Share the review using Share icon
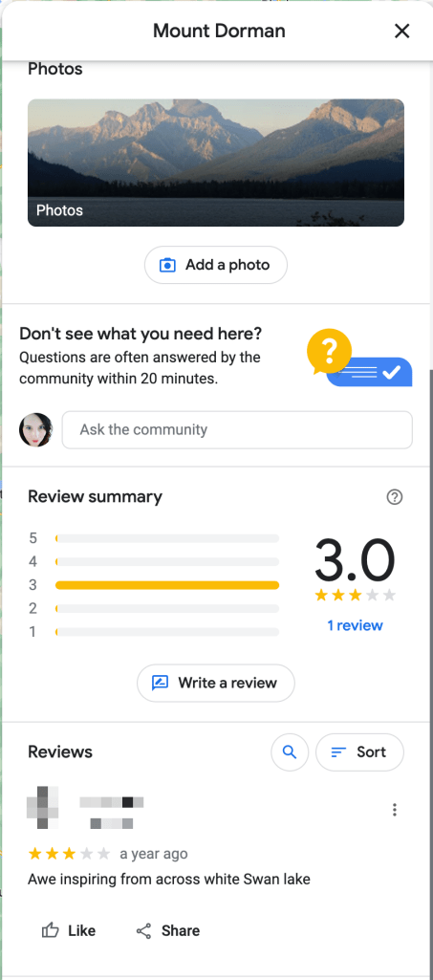The height and width of the screenshot is (980, 433). pyautogui.click(x=167, y=930)
